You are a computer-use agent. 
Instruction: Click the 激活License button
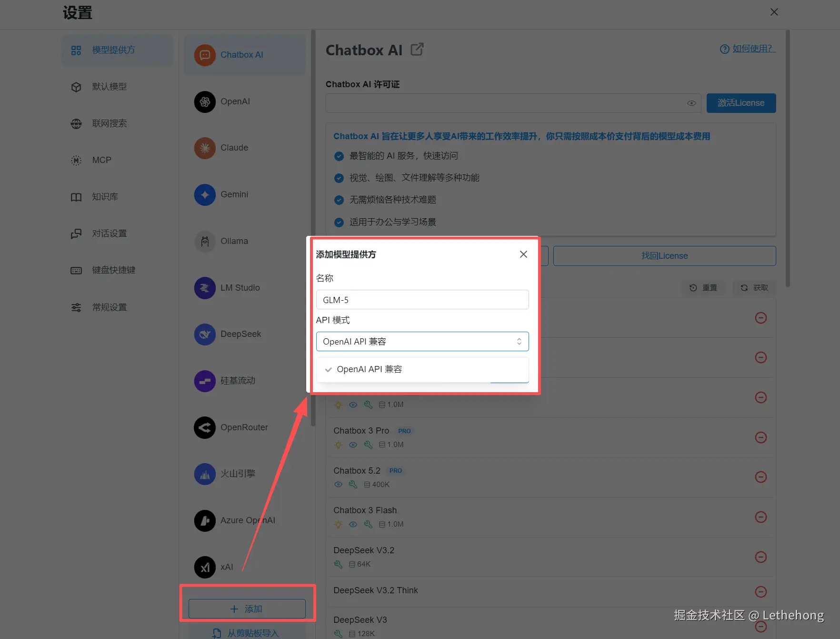point(741,103)
